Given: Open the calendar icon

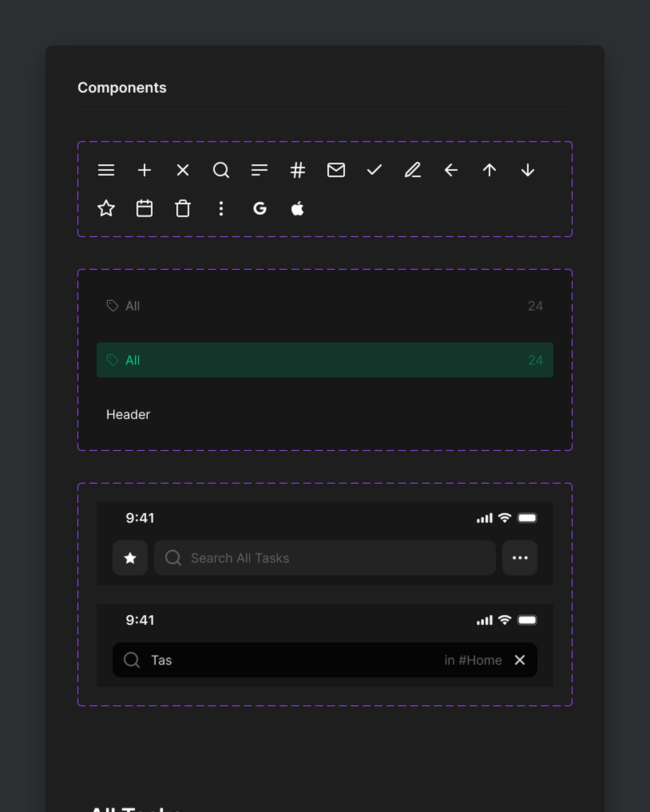Looking at the screenshot, I should click(x=144, y=208).
